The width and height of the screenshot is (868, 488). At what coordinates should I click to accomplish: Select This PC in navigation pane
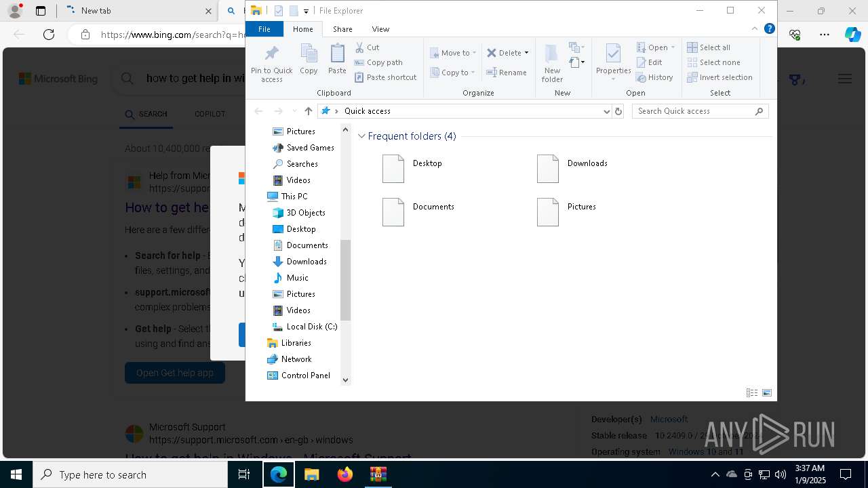288,197
